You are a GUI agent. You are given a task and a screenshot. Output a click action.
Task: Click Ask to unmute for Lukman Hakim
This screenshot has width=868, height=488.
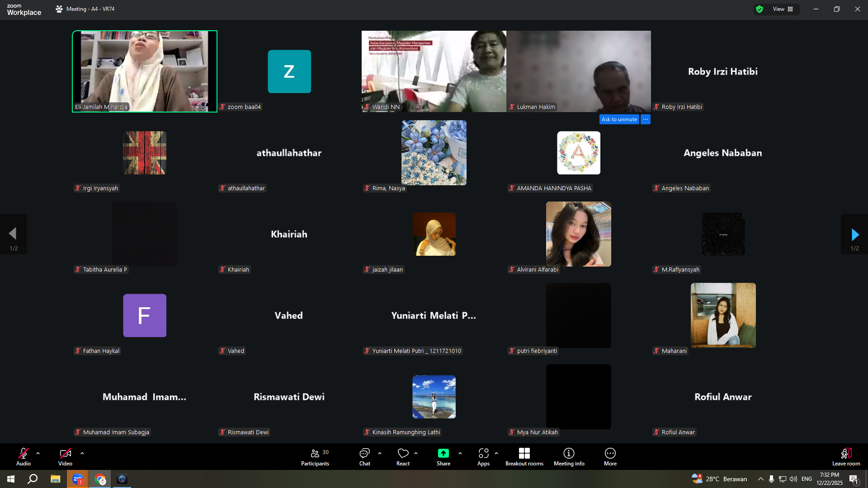[x=619, y=119]
